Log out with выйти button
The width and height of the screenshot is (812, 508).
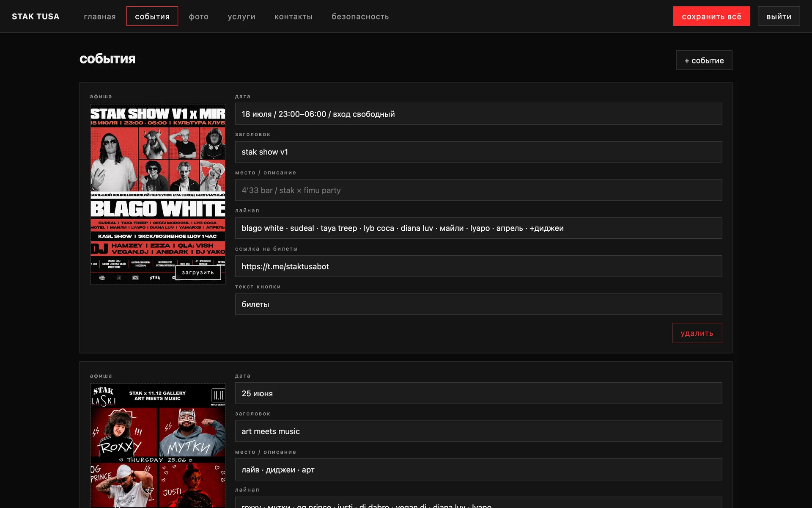[779, 17]
